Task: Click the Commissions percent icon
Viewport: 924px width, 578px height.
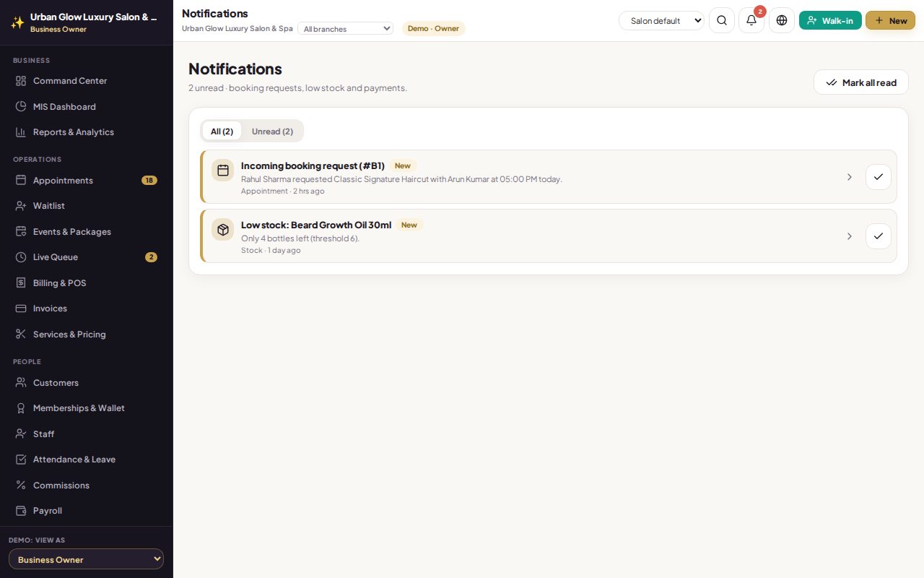Action: click(21, 485)
